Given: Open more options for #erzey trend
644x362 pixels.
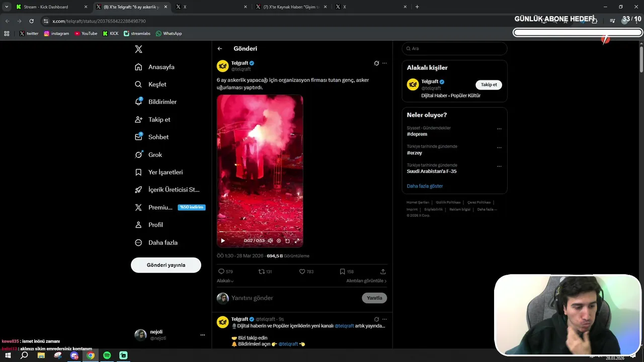Looking at the screenshot, I should click(x=499, y=148).
